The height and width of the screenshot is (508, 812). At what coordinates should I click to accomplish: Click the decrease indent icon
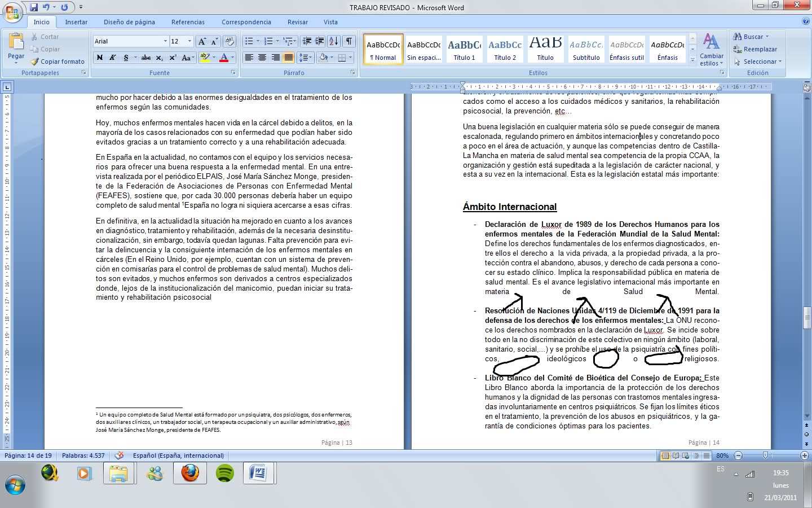click(307, 41)
